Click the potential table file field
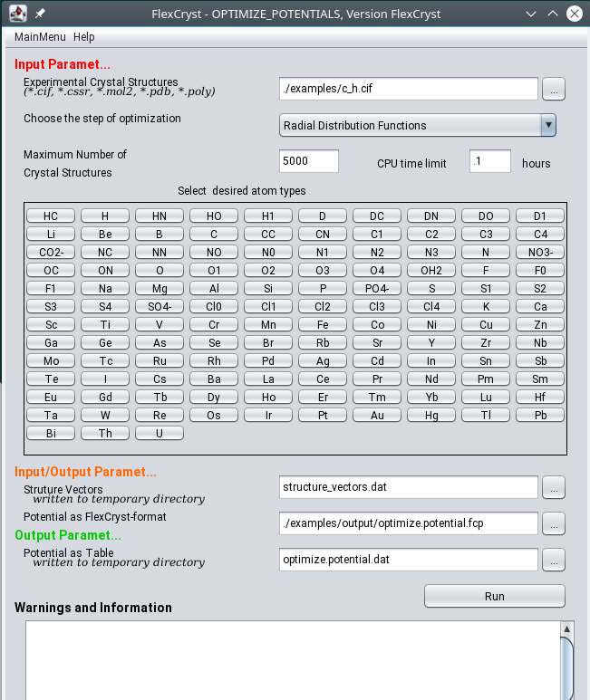Image resolution: width=590 pixels, height=700 pixels. [408, 560]
